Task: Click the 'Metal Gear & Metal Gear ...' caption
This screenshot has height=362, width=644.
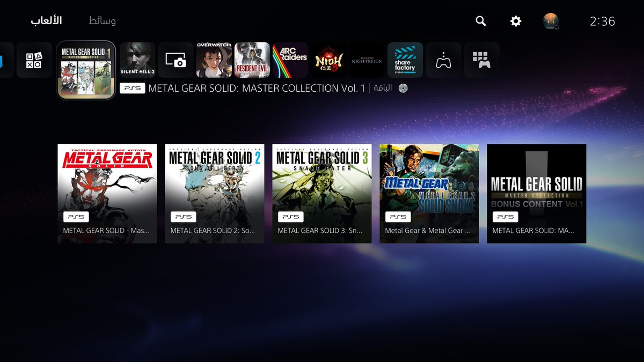Action: click(x=428, y=231)
